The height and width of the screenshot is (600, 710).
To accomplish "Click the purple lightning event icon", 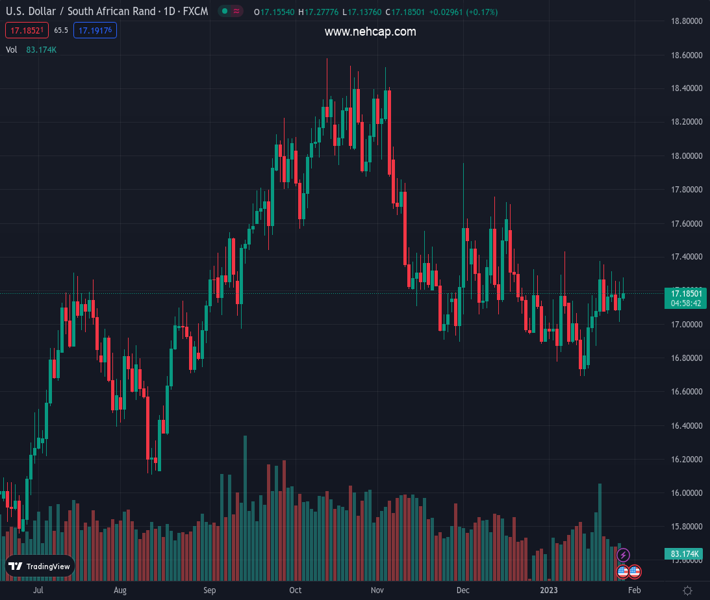I will (x=624, y=555).
